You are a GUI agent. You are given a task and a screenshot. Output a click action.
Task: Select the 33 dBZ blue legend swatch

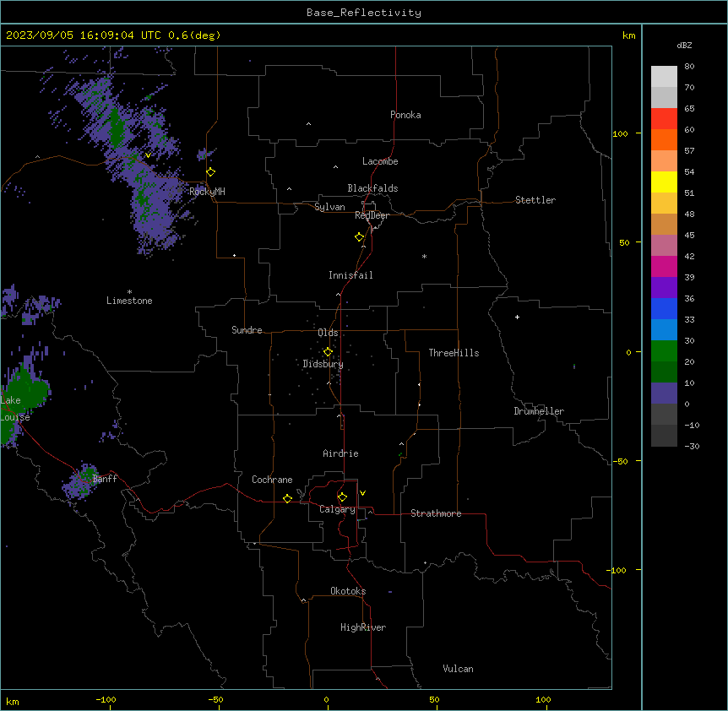[x=664, y=308]
